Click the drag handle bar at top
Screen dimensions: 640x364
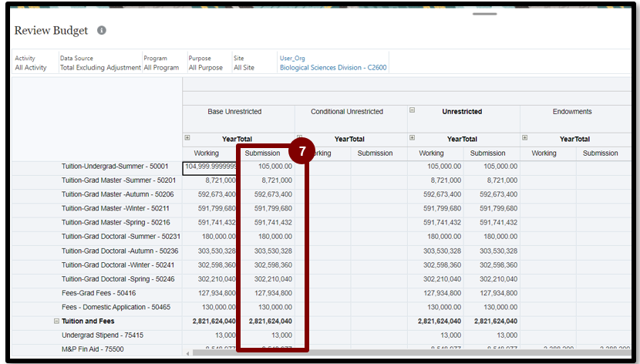[x=485, y=13]
